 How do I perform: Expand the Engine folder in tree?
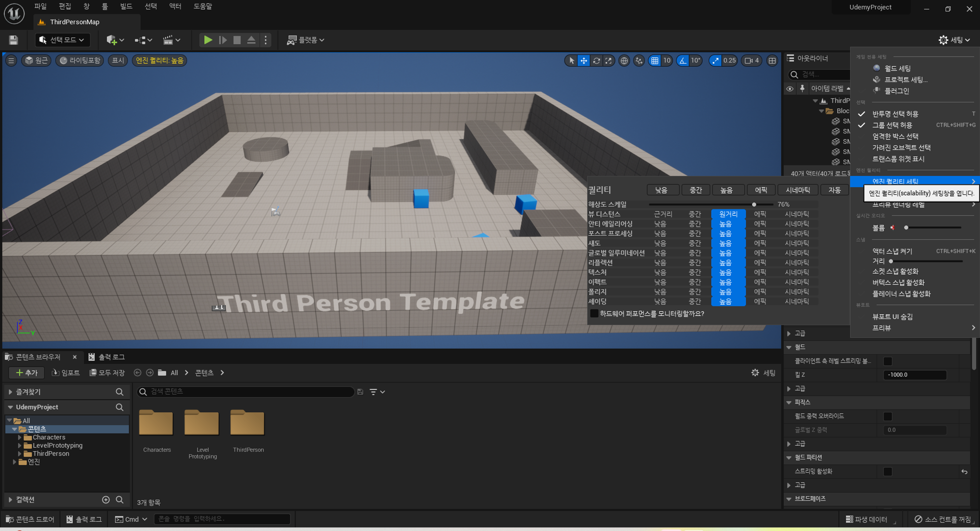point(15,462)
